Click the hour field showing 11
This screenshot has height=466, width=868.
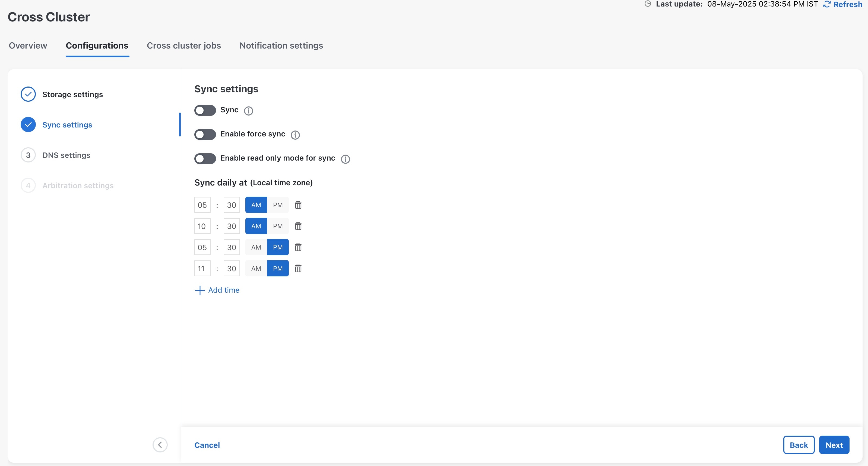[202, 269]
